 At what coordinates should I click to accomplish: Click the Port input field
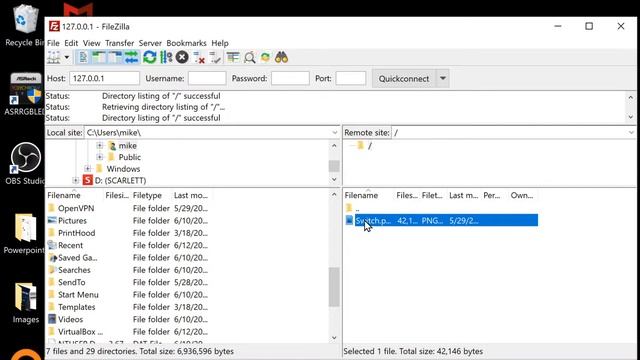click(351, 78)
